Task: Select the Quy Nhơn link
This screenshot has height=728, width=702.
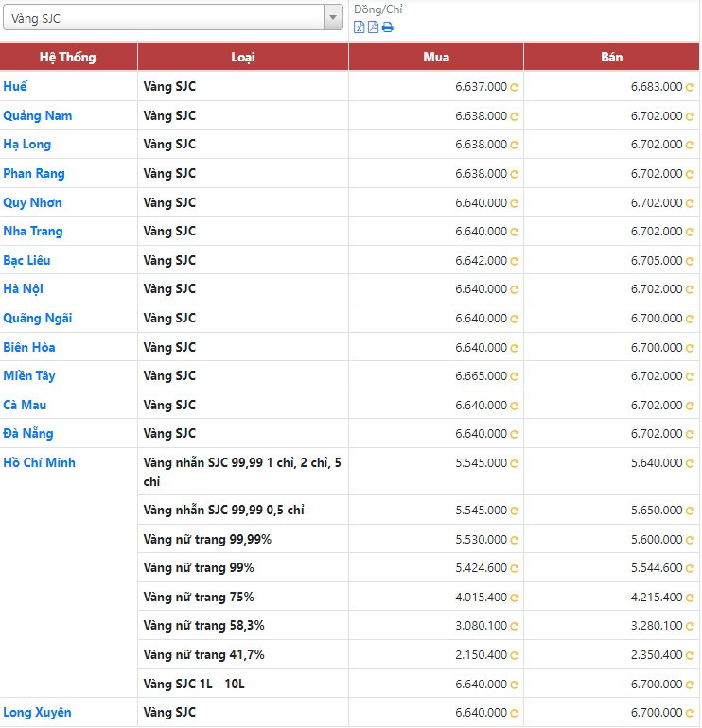Action: [x=32, y=203]
